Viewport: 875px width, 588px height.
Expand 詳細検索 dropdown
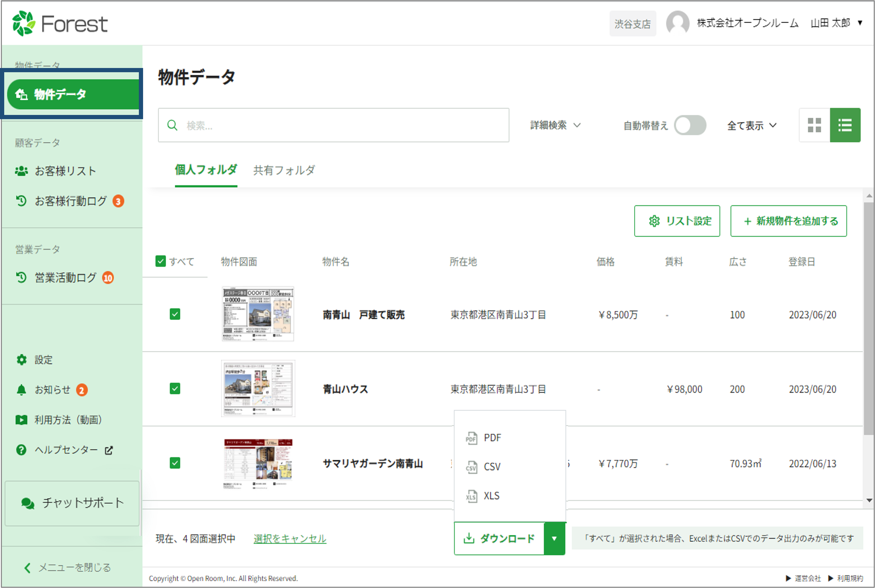click(555, 125)
